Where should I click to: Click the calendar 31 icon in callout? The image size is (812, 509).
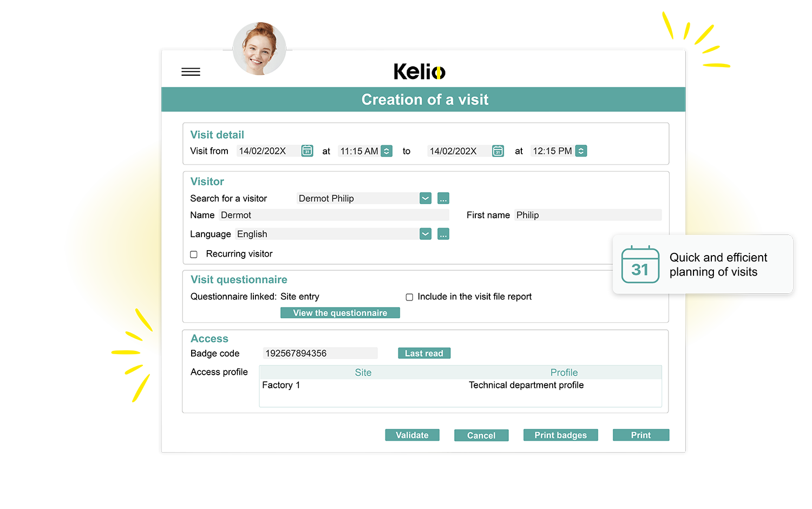[x=640, y=264]
